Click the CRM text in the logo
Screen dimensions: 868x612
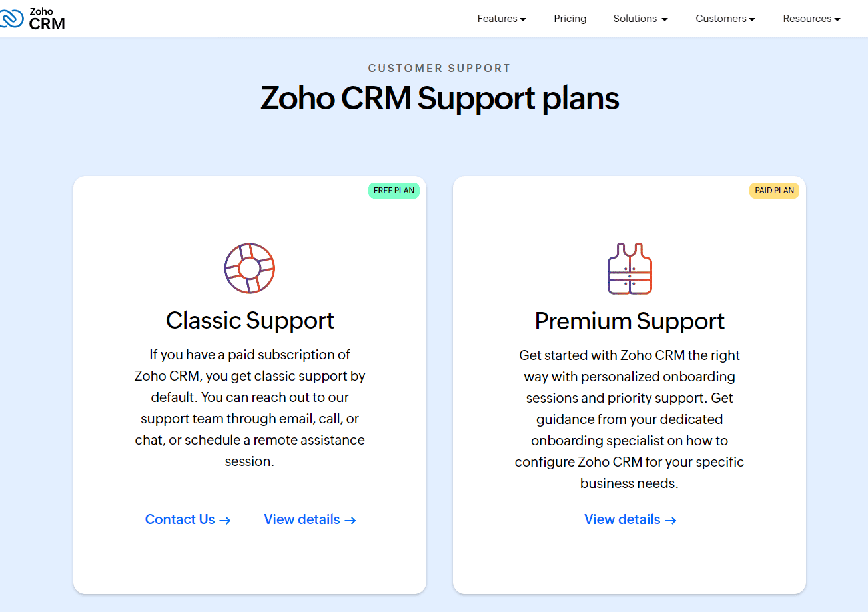47,24
